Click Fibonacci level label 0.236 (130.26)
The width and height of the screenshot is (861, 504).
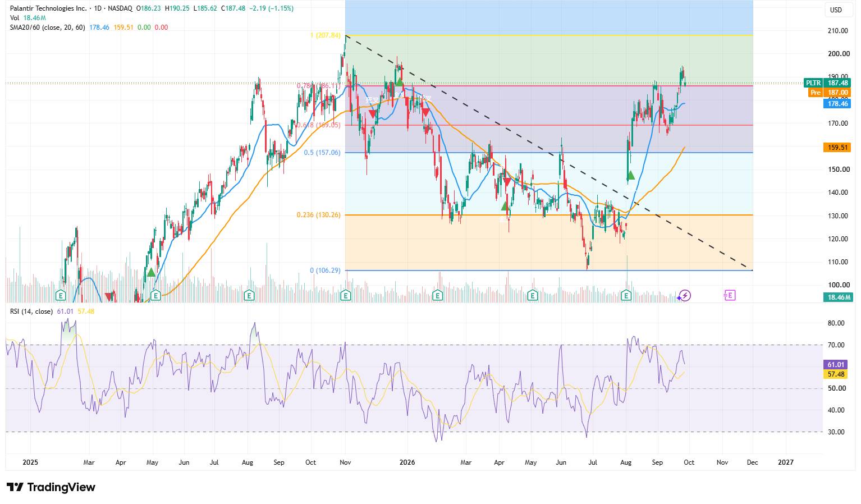click(318, 214)
